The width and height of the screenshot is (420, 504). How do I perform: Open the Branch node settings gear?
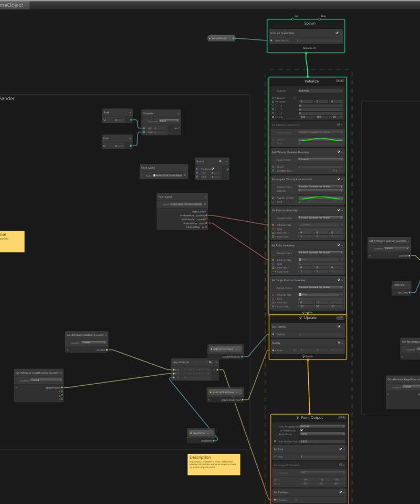220,161
